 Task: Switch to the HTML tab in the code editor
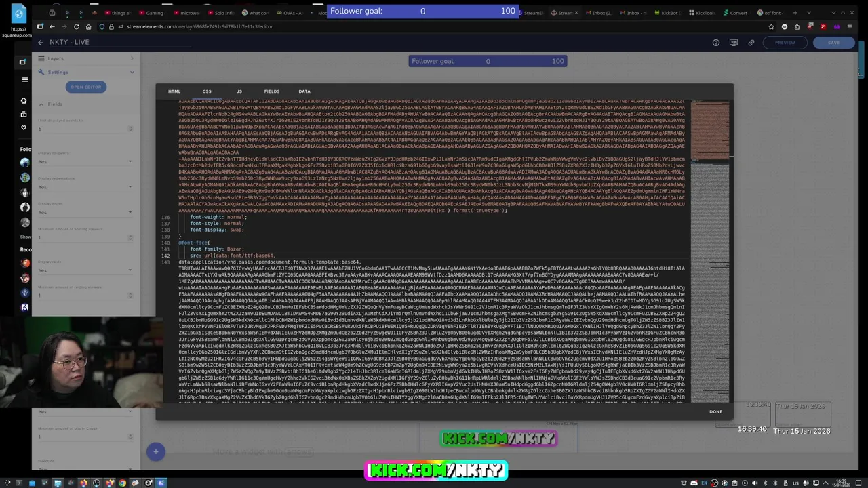click(174, 91)
